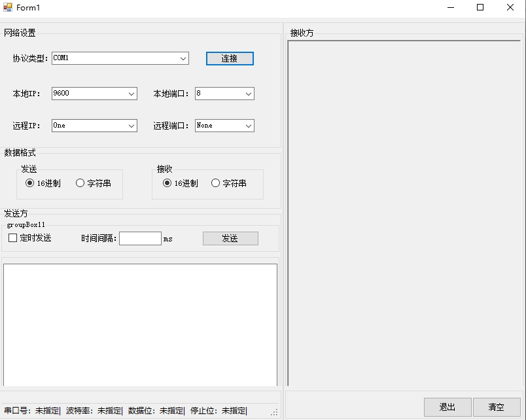This screenshot has width=526, height=420.
Task: Click the 远程端口 label text
Action: [171, 126]
